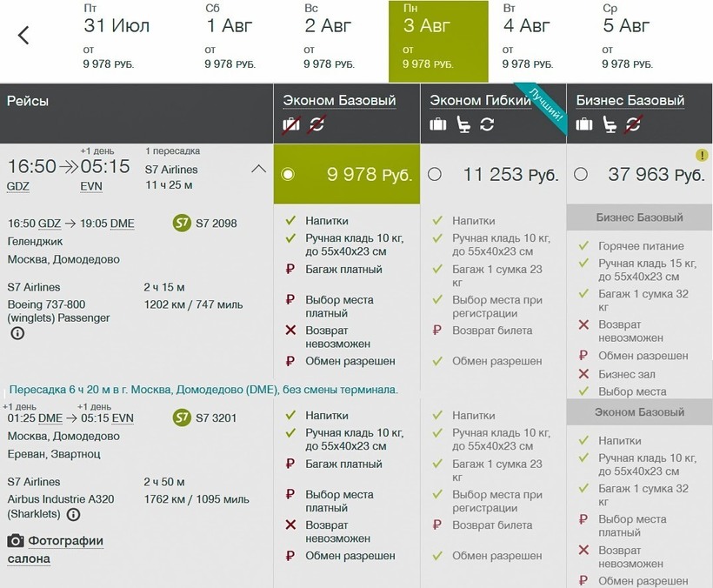This screenshot has width=713, height=588.
Task: Click the S7 logo next to S7 2098
Action: 182,224
